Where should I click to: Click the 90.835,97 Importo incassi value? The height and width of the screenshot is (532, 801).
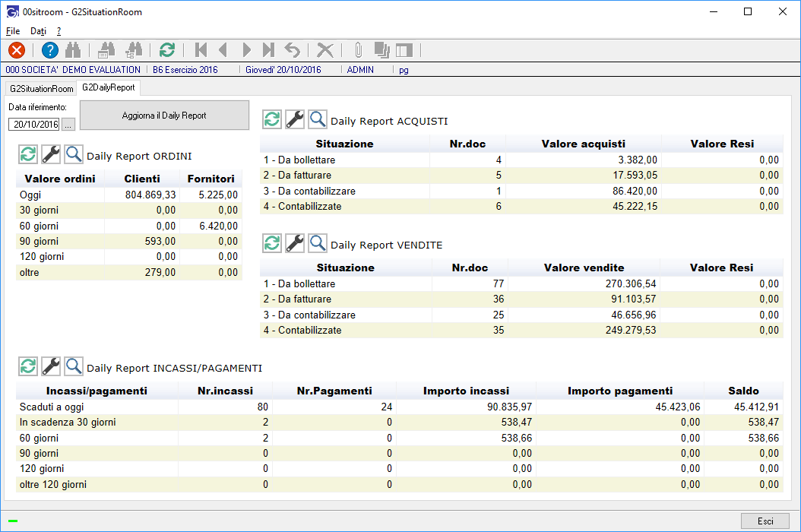coord(509,407)
